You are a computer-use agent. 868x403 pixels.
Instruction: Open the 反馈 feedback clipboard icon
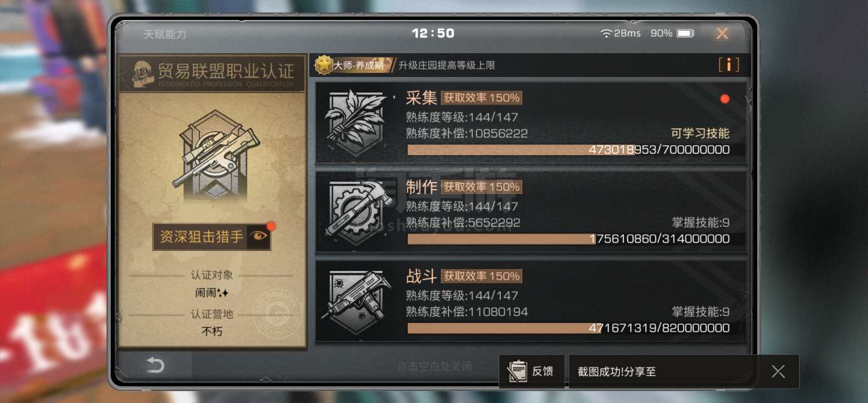click(517, 371)
